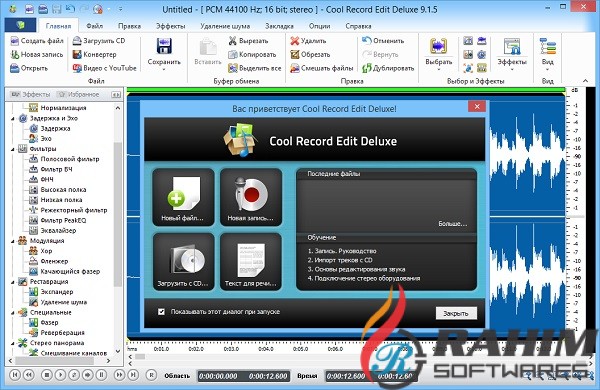Collapse the Специальные tree group

(x=13, y=312)
